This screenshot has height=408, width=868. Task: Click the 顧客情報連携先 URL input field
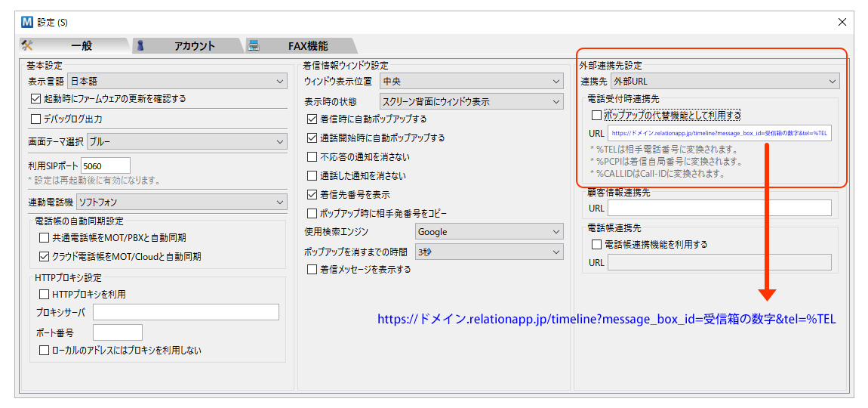(719, 208)
